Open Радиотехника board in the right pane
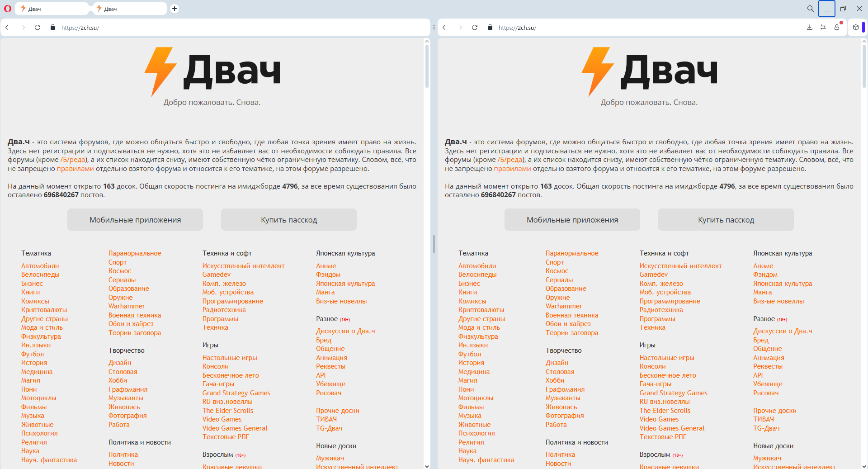 (x=661, y=310)
